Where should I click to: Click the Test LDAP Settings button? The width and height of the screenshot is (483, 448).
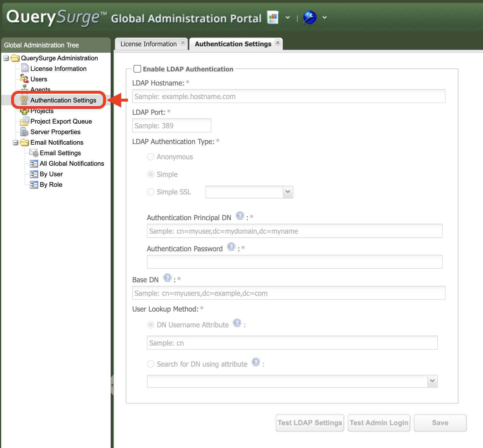pos(310,423)
